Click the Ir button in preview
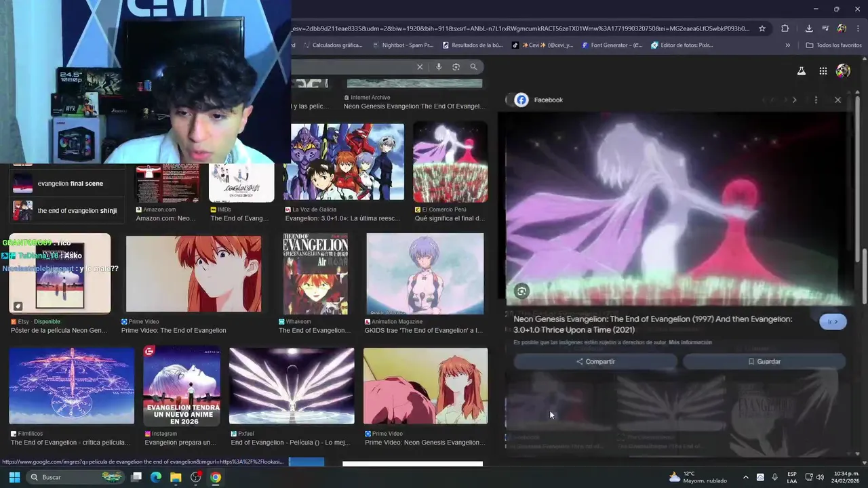 (833, 322)
